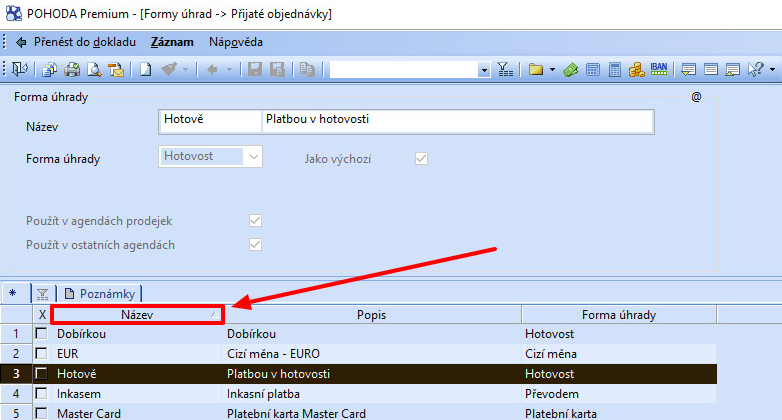
Task: Expand the toolbar search combo box arrow
Action: (x=484, y=70)
